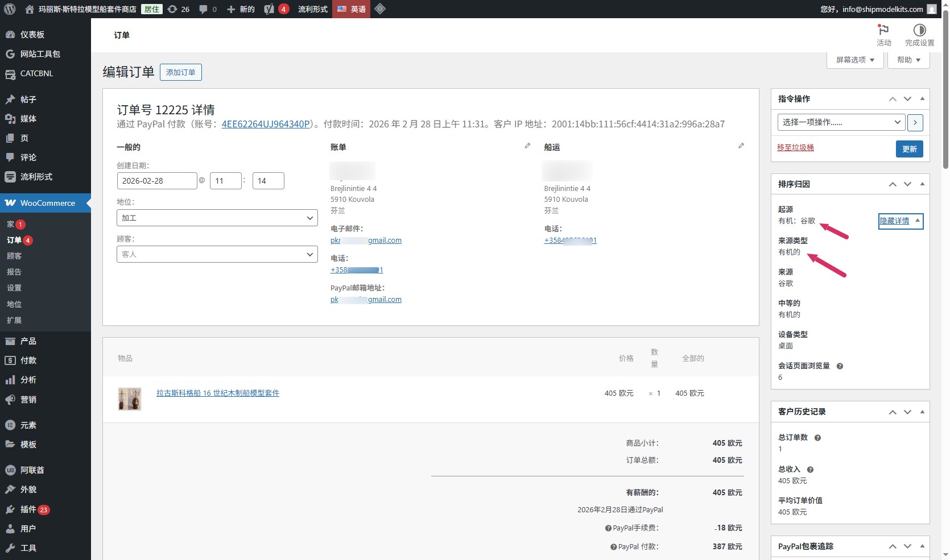
Task: Open the 选择一项操作 action dropdown
Action: (840, 122)
